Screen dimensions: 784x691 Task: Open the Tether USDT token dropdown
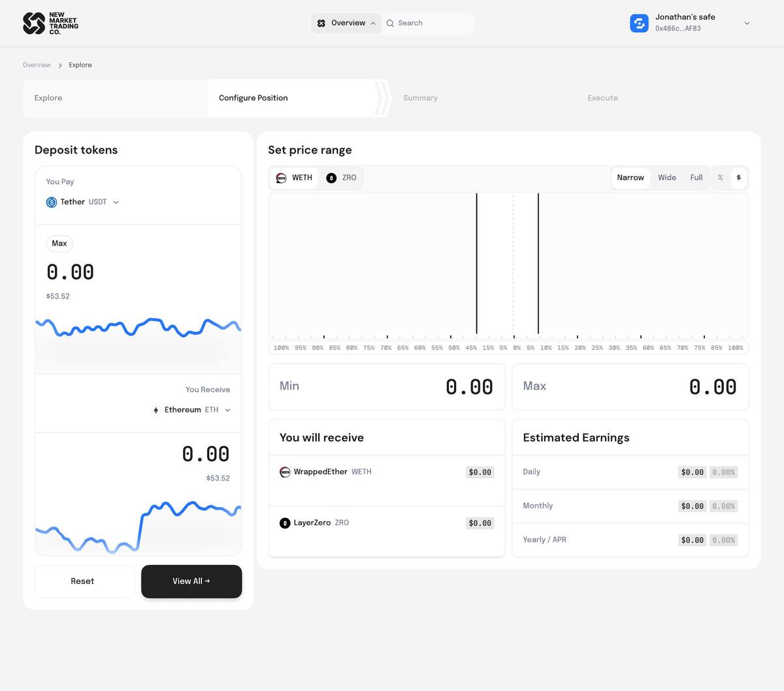pos(116,202)
